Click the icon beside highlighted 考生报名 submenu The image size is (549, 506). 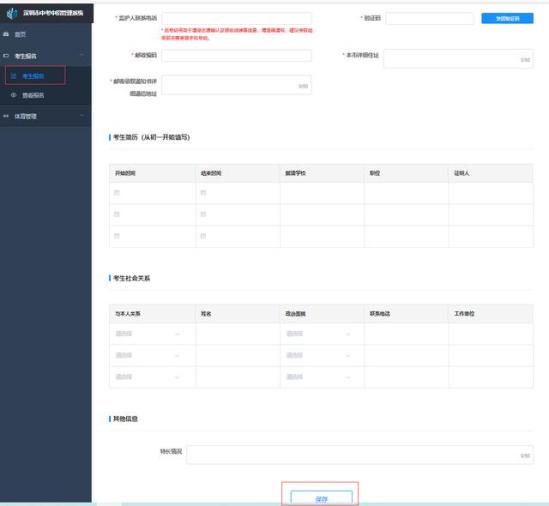point(14,76)
